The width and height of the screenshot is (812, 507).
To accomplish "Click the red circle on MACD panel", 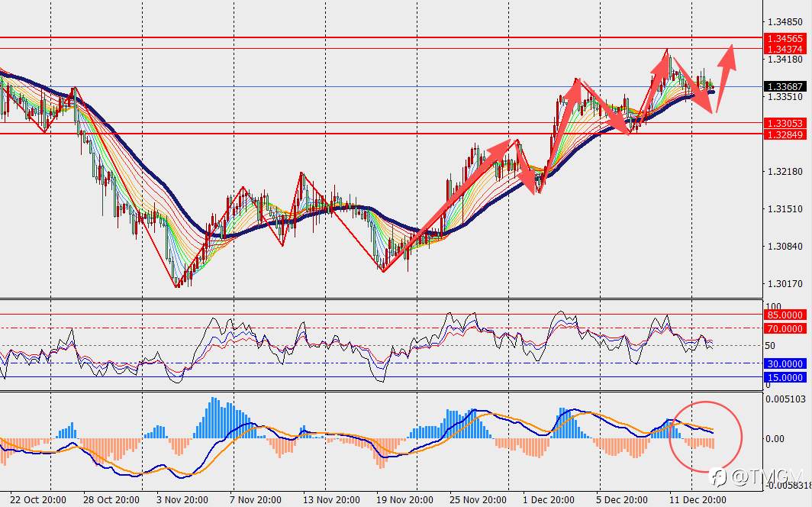I will 705,437.
